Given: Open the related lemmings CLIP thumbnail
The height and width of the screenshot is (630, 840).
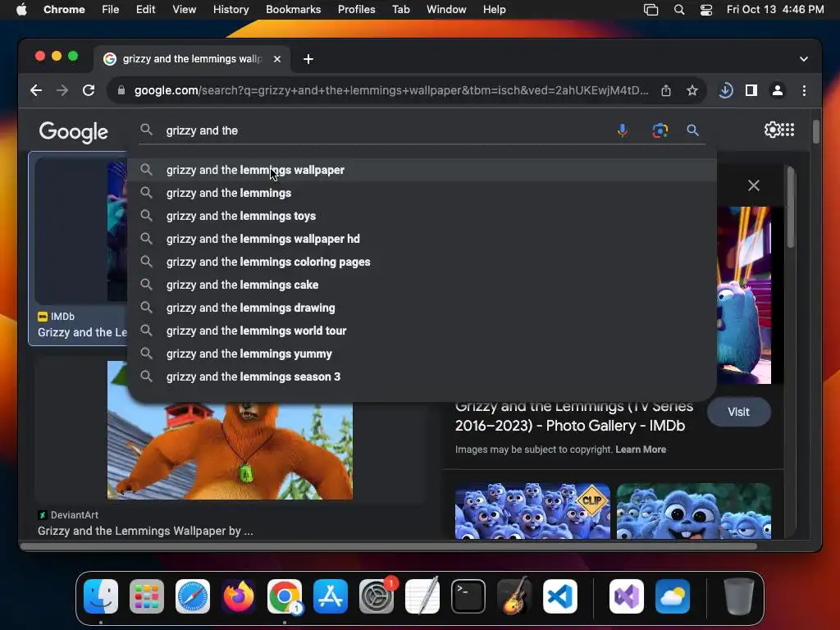Looking at the screenshot, I should 532,511.
